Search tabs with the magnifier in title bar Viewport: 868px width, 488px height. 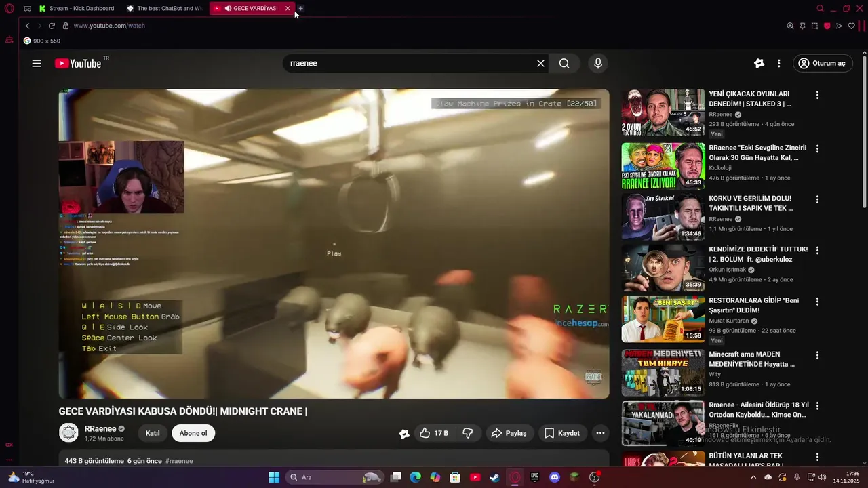point(820,8)
